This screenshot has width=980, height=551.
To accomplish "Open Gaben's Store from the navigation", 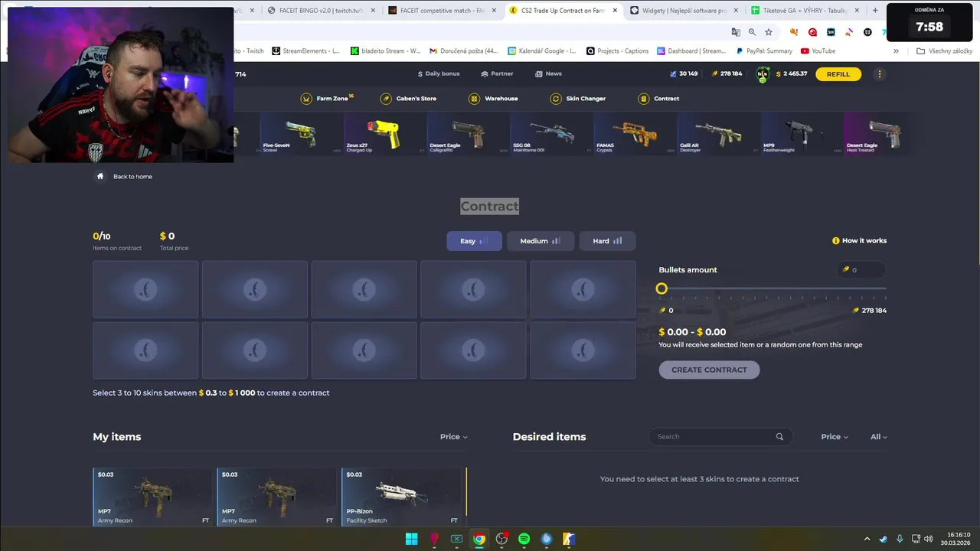I will pyautogui.click(x=408, y=99).
